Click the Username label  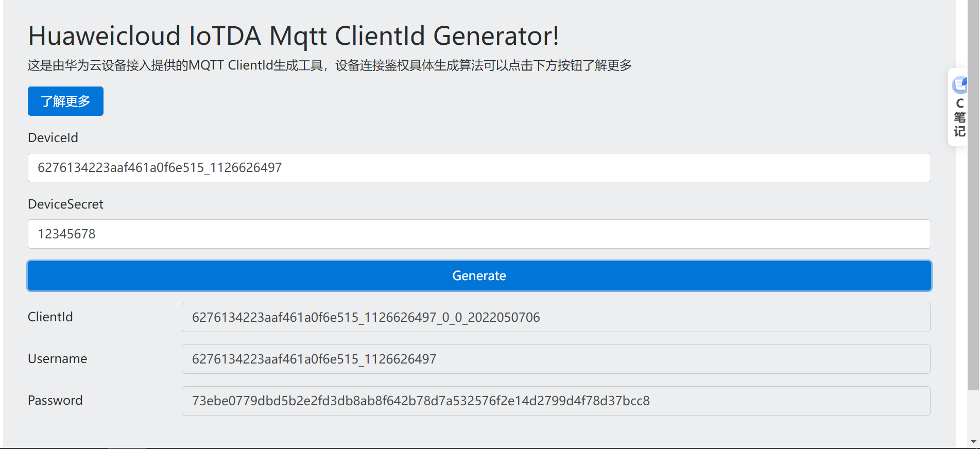click(x=57, y=359)
